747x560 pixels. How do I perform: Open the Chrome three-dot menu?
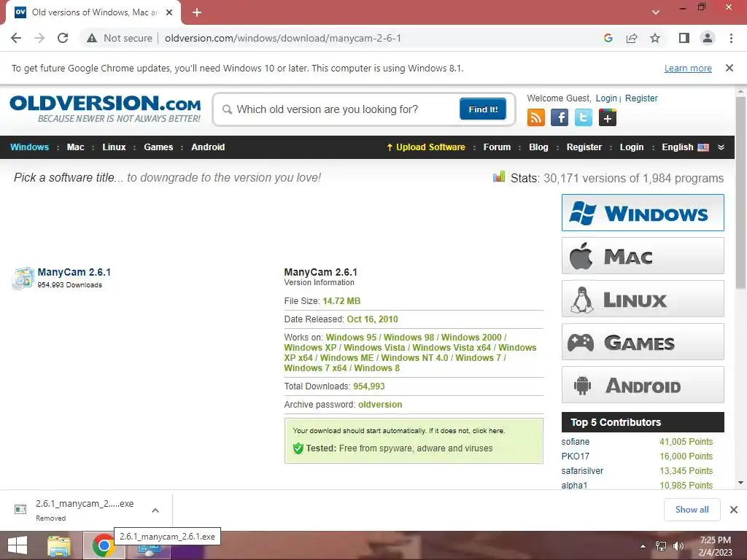click(x=731, y=38)
